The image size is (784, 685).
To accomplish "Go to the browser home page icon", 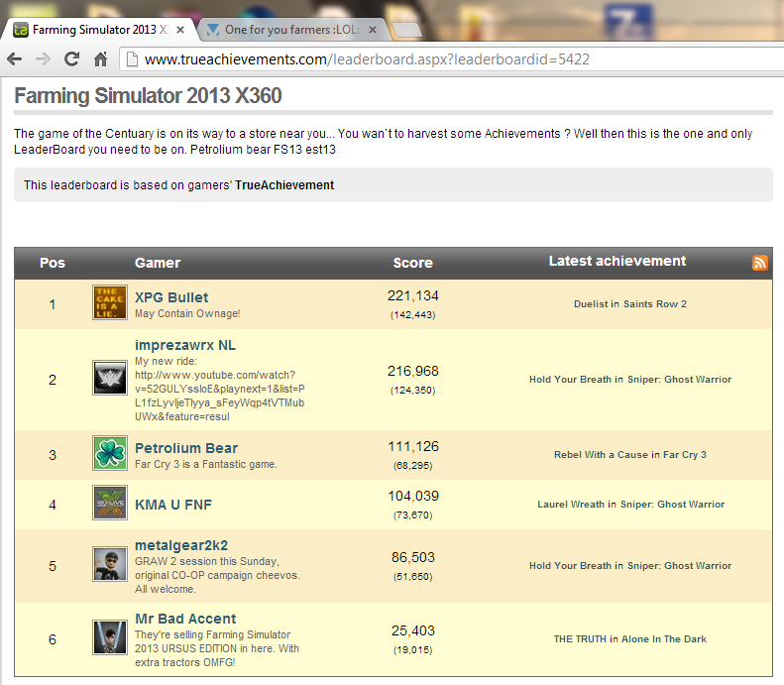I will pos(100,59).
